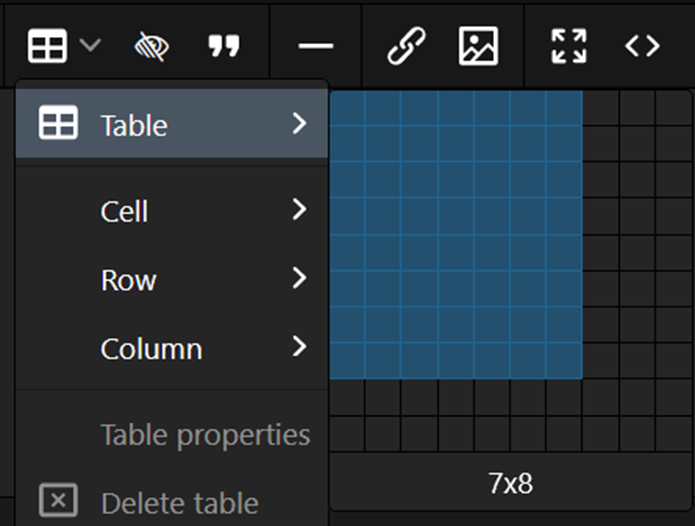Click the table icon beside Table menu item
The width and height of the screenshot is (695, 526).
(58, 123)
